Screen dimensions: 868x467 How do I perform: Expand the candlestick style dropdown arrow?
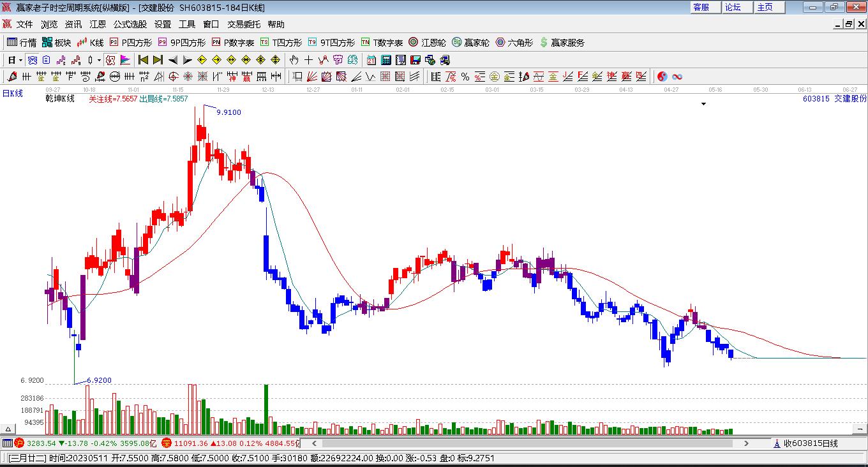99,60
